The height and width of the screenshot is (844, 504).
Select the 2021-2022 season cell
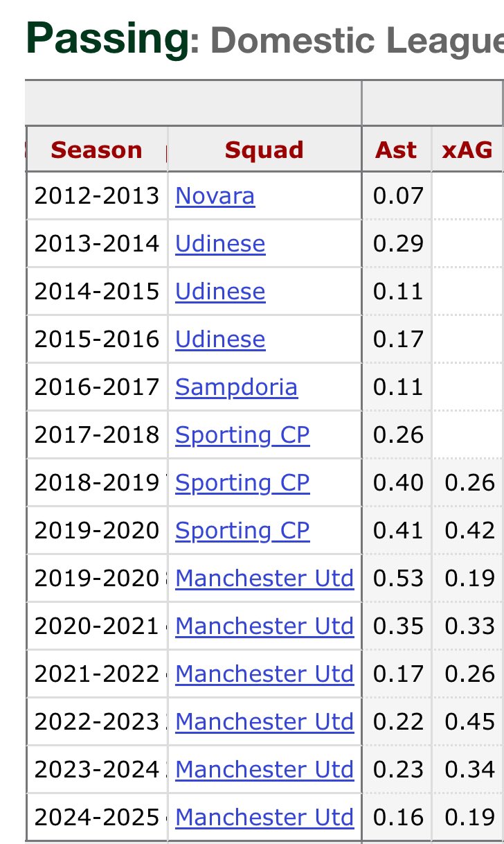[x=97, y=674]
